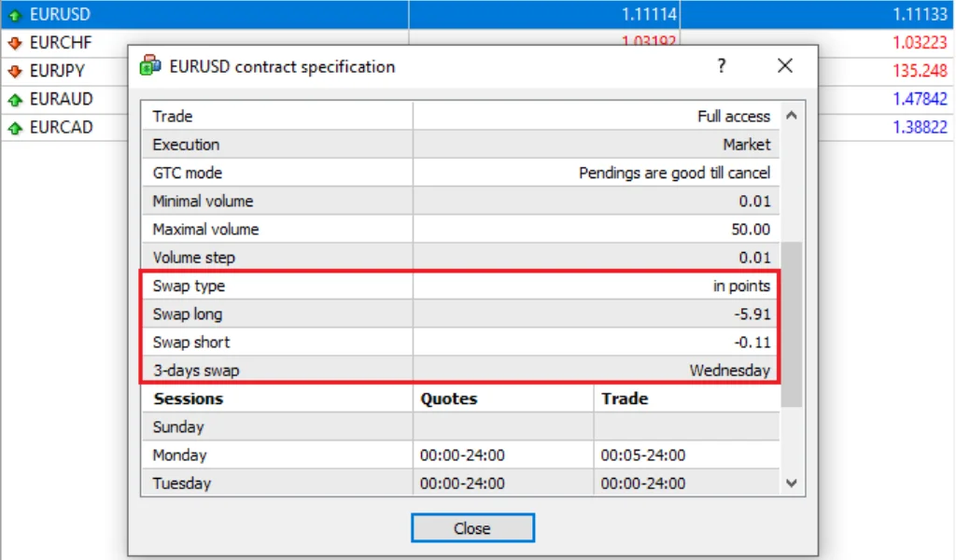956x560 pixels.
Task: Click the EURJPY ask price 135.248
Action: click(919, 71)
